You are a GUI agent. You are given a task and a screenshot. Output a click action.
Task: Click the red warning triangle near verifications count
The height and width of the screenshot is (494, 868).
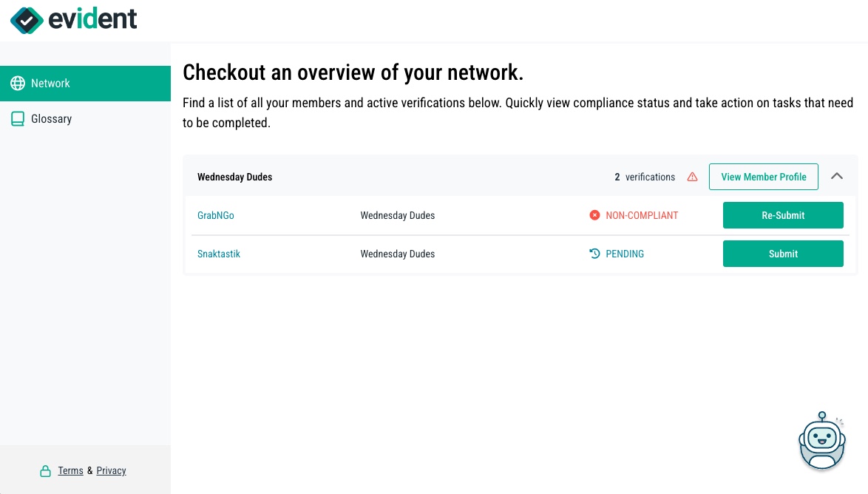point(692,177)
